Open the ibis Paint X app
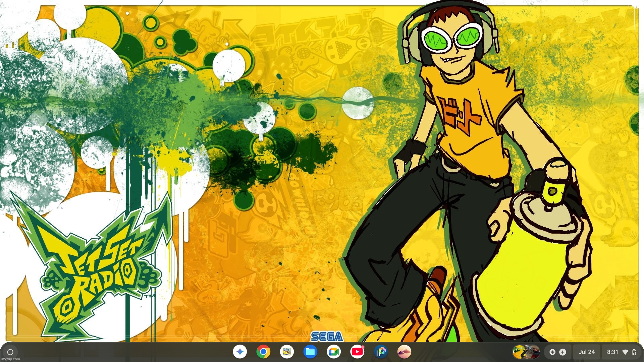The width and height of the screenshot is (644, 362). 380,352
